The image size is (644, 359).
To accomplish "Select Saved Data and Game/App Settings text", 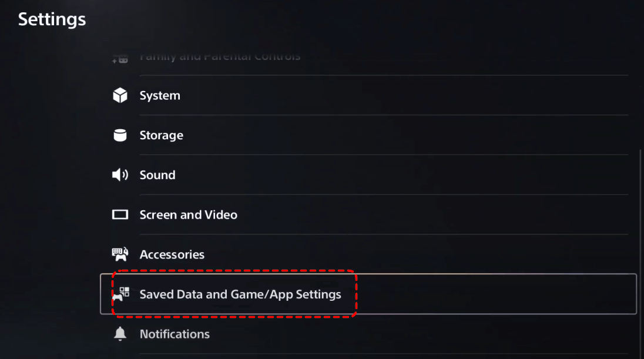I will [240, 294].
